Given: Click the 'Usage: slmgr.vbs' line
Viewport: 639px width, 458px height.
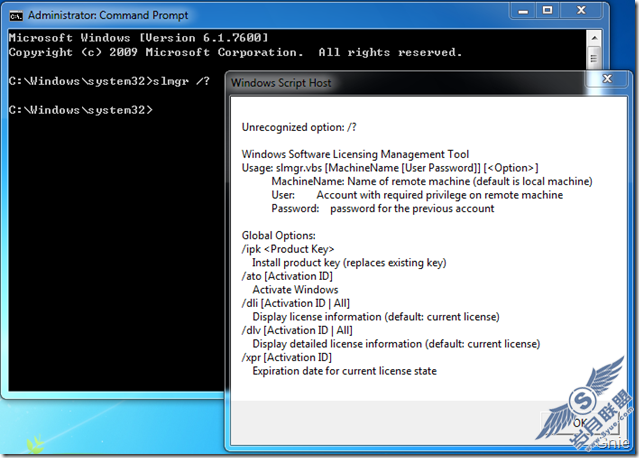Looking at the screenshot, I should pos(390,167).
